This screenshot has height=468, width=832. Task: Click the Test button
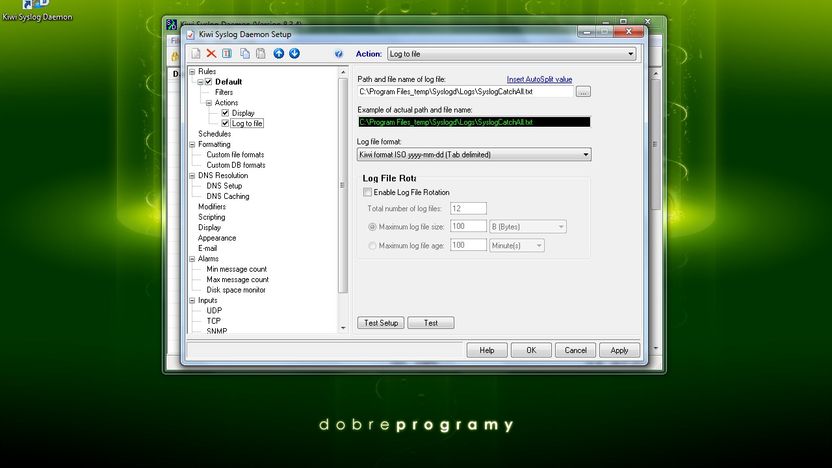tap(431, 323)
